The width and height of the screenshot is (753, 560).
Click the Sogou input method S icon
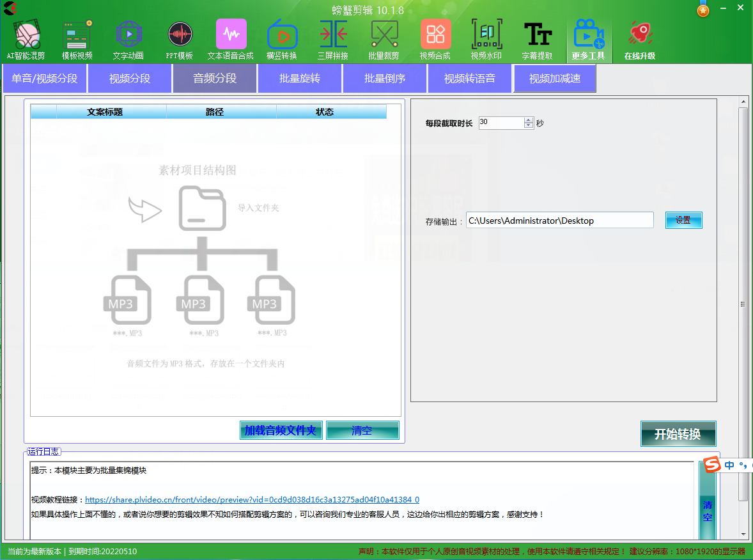711,464
